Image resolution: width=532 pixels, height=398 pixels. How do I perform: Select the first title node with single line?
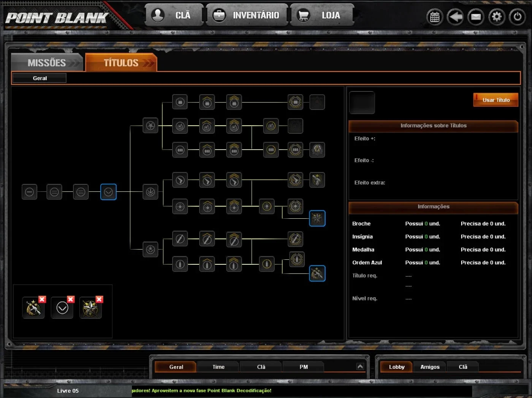click(x=30, y=192)
